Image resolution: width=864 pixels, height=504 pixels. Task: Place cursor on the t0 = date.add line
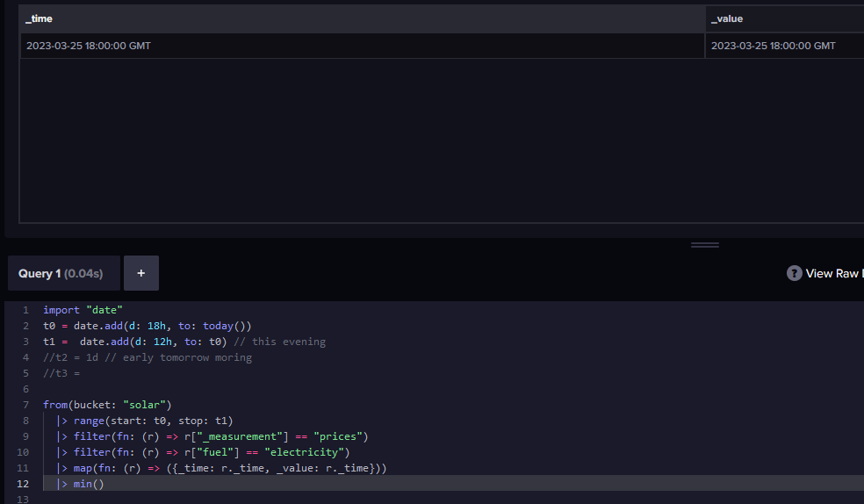pos(148,326)
